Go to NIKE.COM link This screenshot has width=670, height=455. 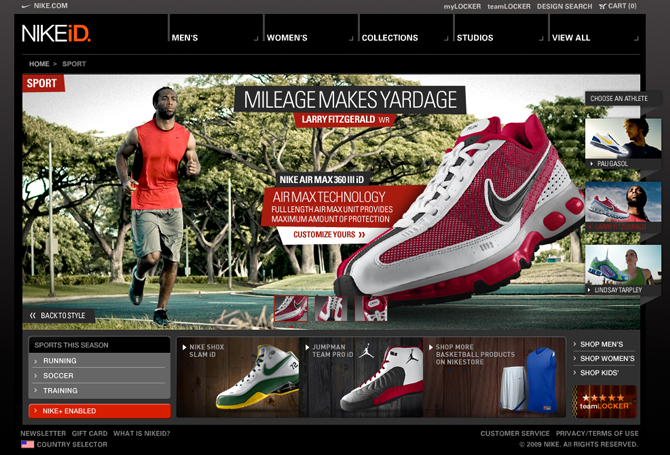(50, 6)
